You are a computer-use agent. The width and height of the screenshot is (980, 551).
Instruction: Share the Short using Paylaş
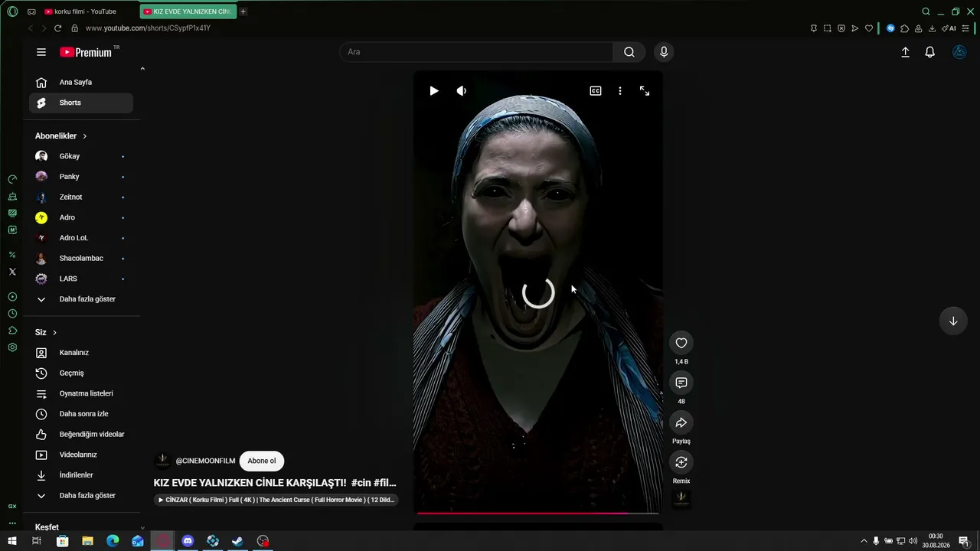click(681, 422)
